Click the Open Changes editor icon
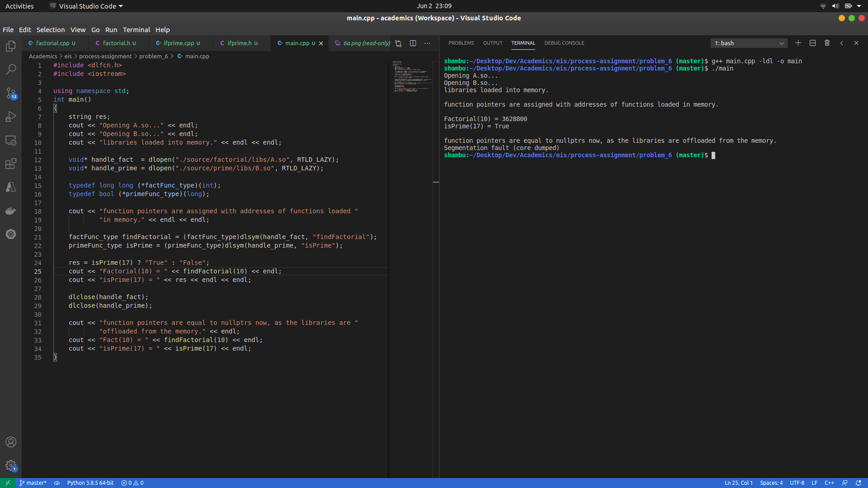868x488 pixels. coord(398,43)
